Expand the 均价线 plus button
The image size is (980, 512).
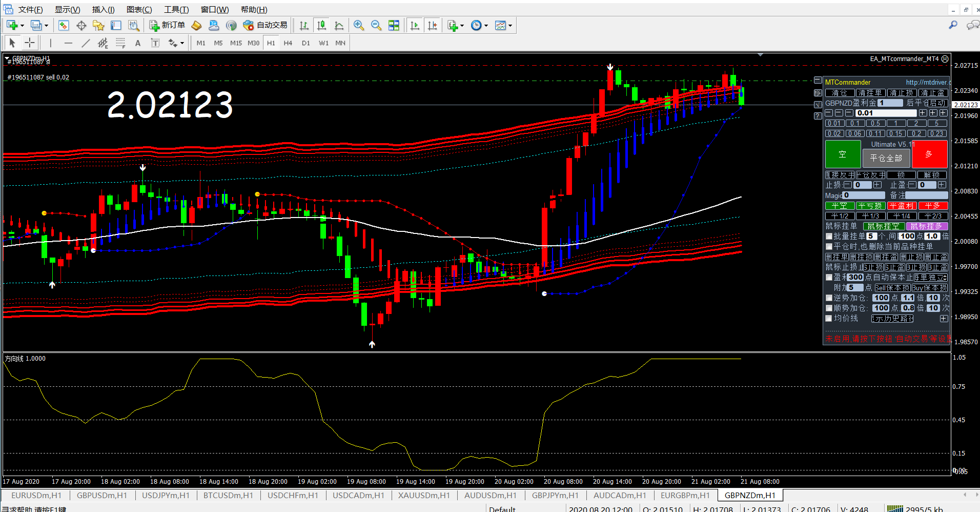click(x=944, y=319)
